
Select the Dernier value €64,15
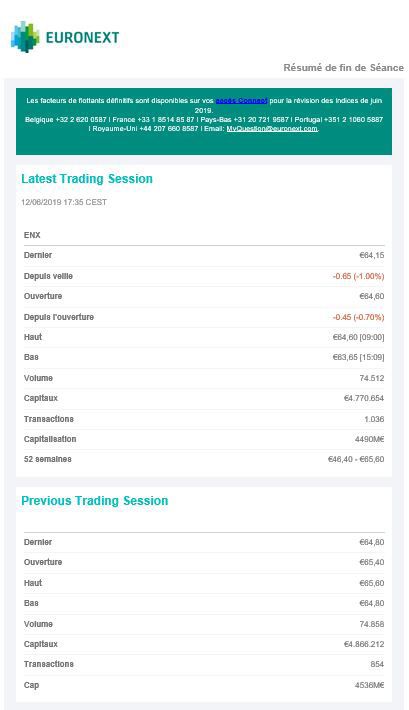(x=371, y=255)
